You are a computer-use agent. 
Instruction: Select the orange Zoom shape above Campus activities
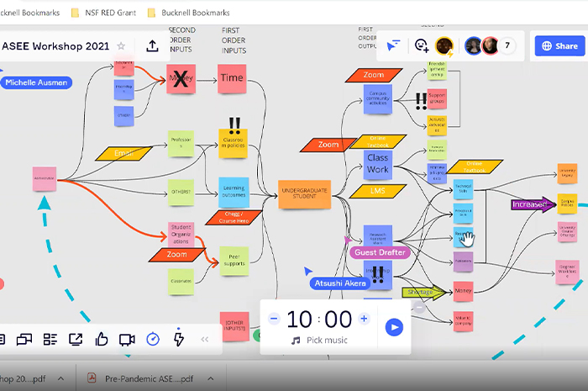[x=374, y=75]
